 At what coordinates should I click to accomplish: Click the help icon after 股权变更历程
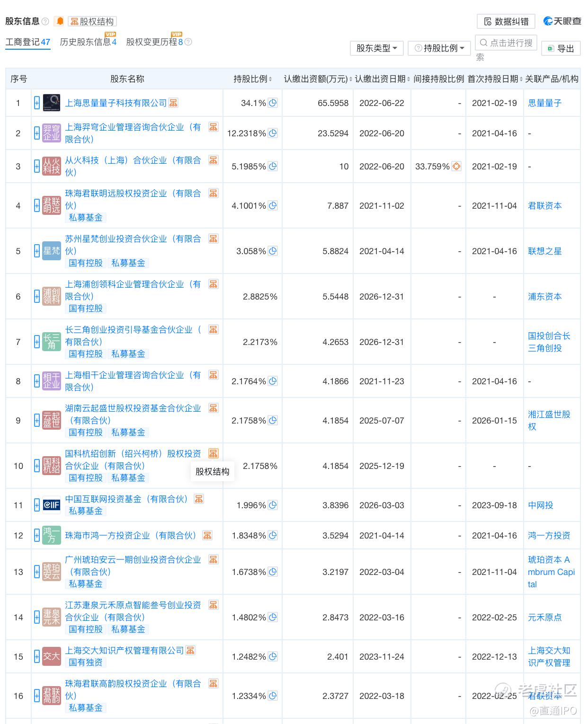coord(188,42)
